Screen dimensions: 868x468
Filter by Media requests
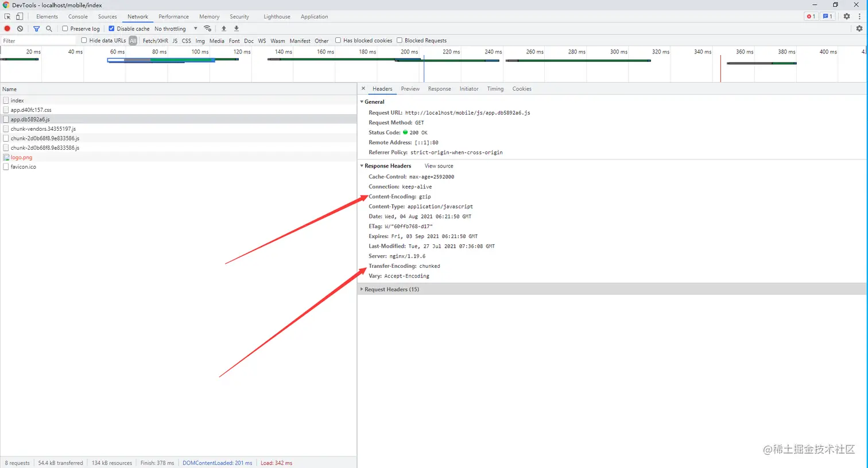pyautogui.click(x=217, y=41)
